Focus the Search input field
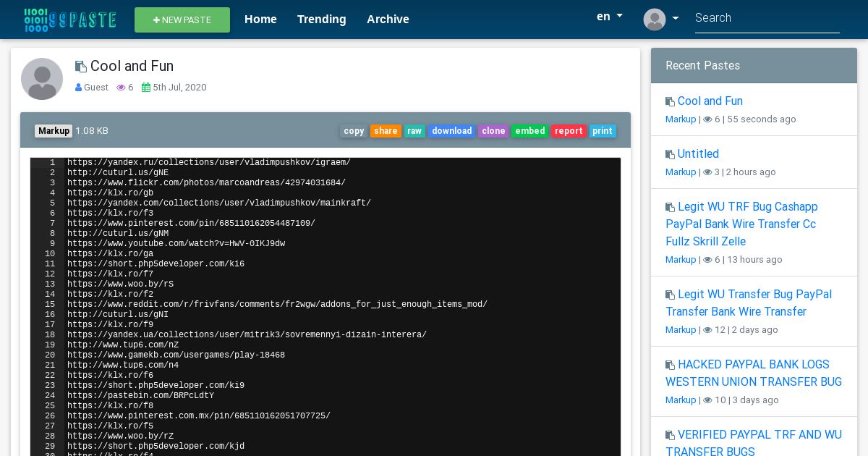Viewport: 868px width, 456px height. click(767, 19)
